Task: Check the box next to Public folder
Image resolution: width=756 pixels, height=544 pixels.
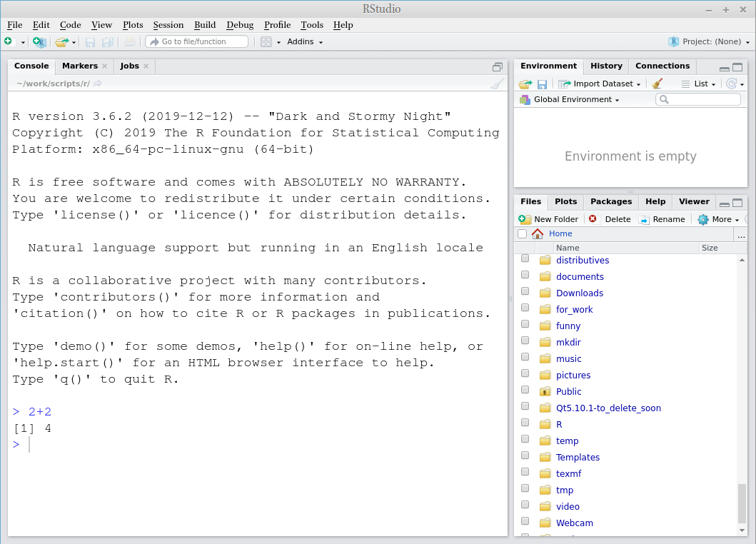Action: point(525,390)
